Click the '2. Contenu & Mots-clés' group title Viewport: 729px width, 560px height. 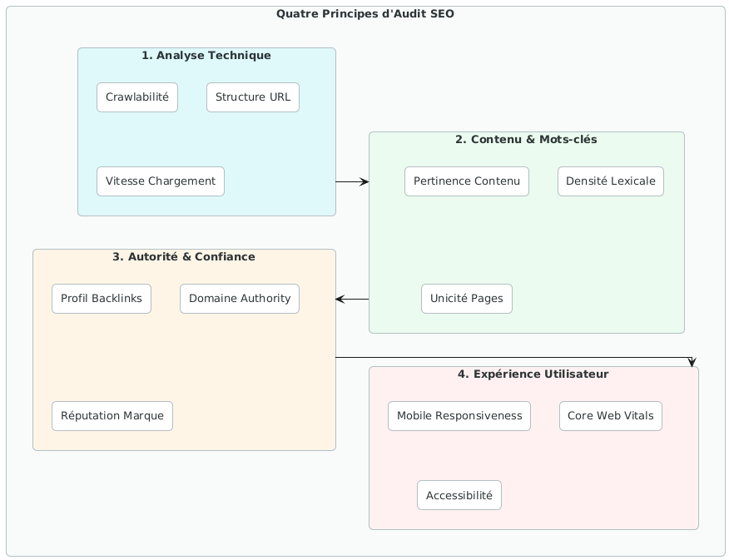point(526,140)
